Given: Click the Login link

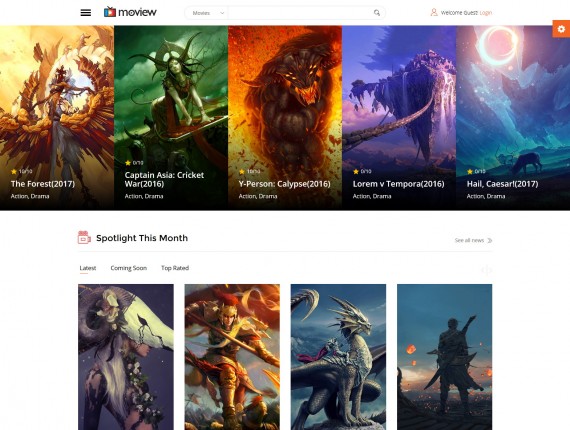Looking at the screenshot, I should pyautogui.click(x=485, y=13).
